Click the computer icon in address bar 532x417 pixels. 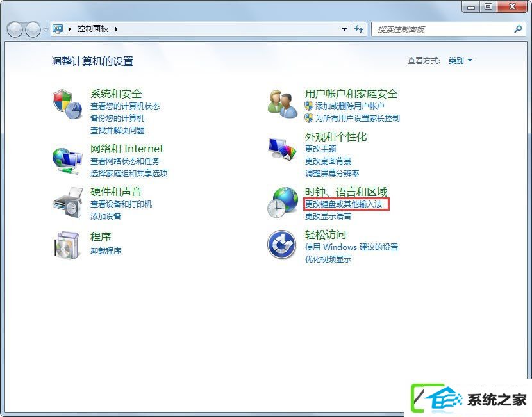(58, 29)
